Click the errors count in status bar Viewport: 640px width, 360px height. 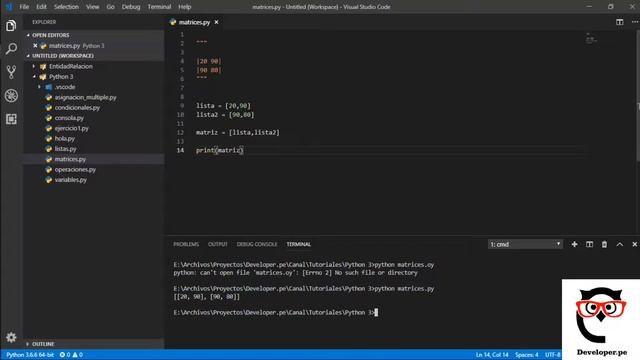65,355
